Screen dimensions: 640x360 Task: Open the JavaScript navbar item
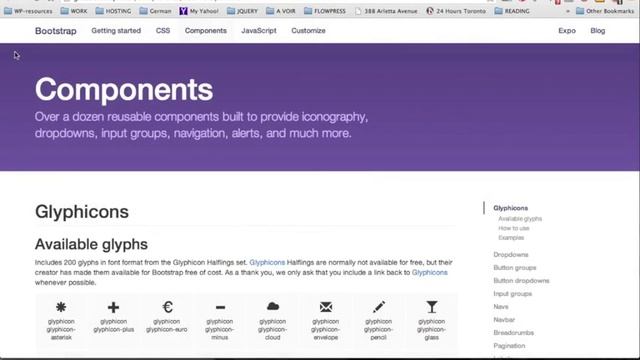(x=259, y=31)
